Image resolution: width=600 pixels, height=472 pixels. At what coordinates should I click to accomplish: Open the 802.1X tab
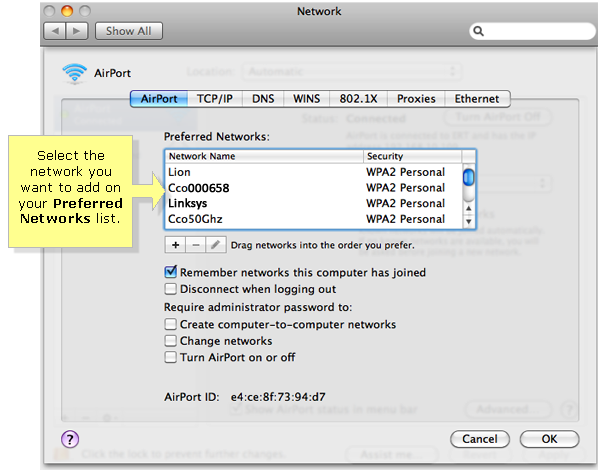tap(359, 99)
